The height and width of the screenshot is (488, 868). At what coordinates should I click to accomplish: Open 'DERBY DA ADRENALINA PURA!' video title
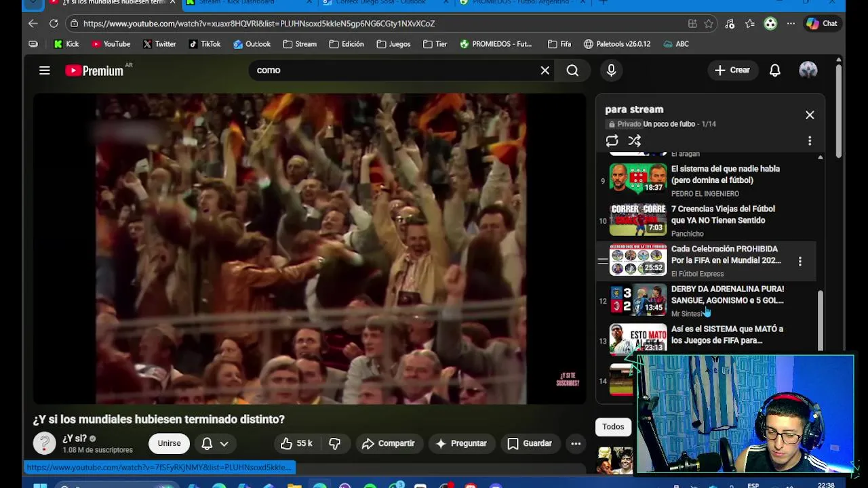click(727, 295)
